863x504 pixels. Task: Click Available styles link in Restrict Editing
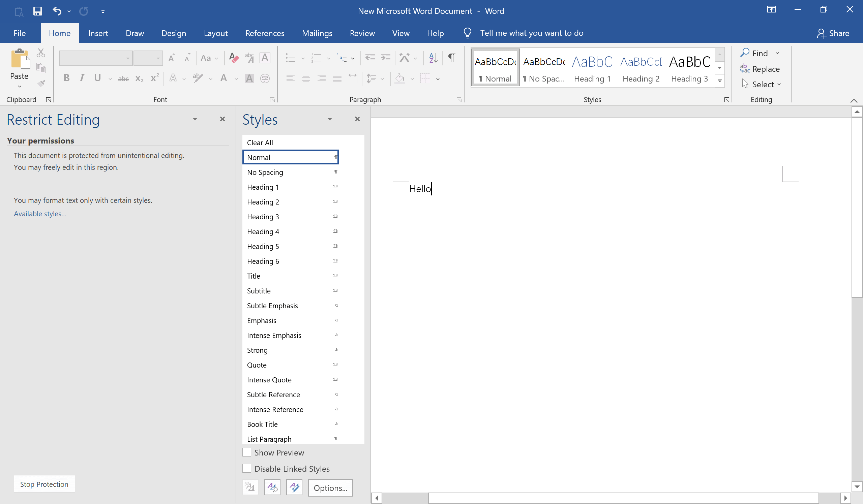39,213
